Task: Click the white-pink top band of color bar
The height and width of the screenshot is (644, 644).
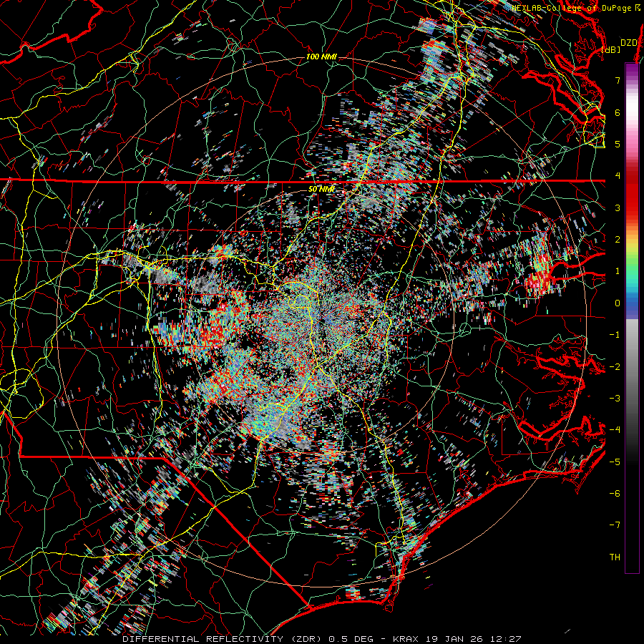Action: tap(632, 109)
